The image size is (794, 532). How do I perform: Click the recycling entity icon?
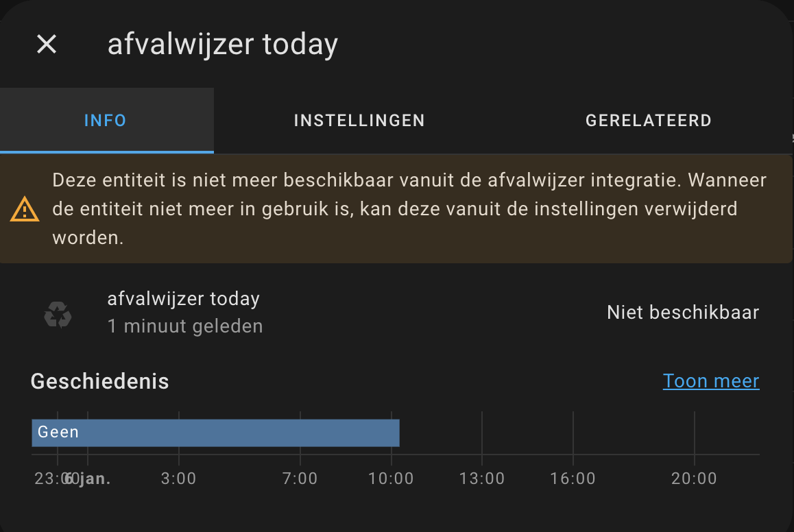click(58, 315)
